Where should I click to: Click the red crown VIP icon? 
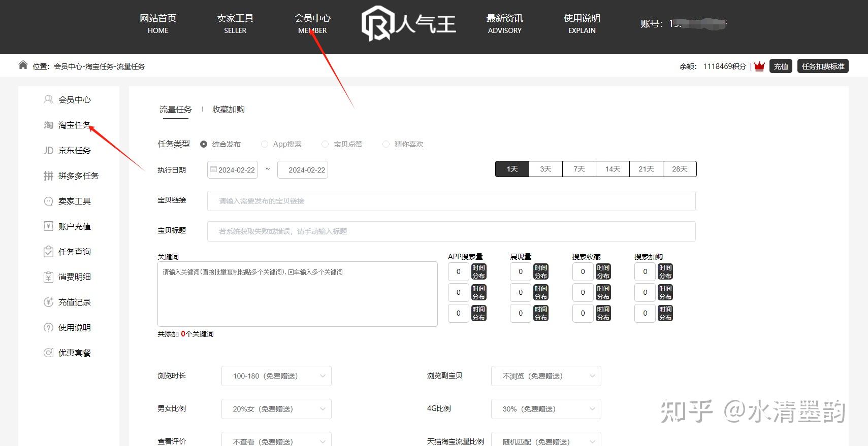pyautogui.click(x=759, y=66)
